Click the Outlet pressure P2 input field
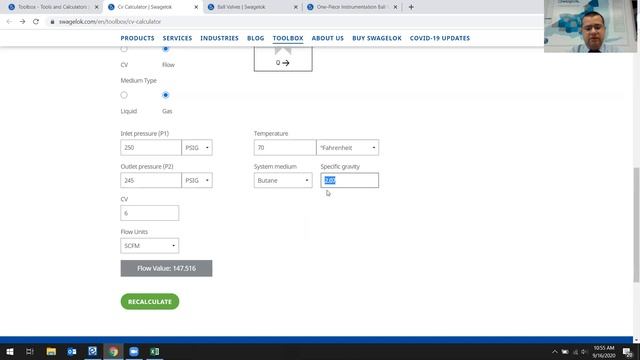This screenshot has width=640, height=360. click(151, 180)
